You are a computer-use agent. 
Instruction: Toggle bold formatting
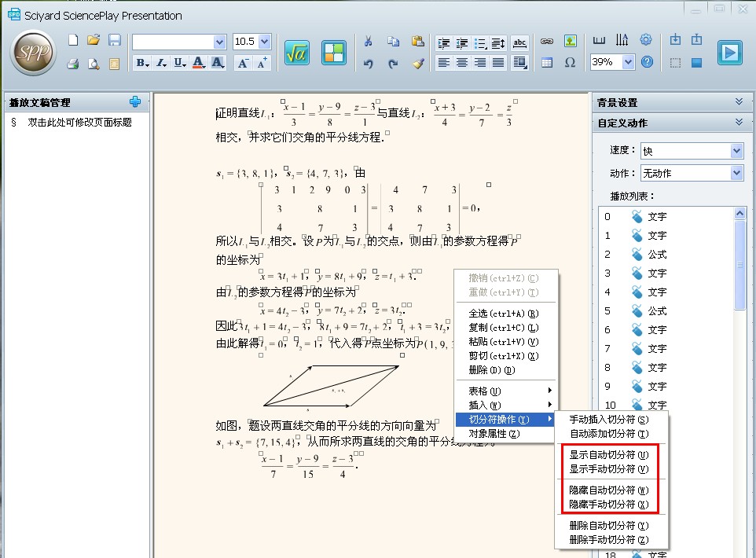(142, 63)
